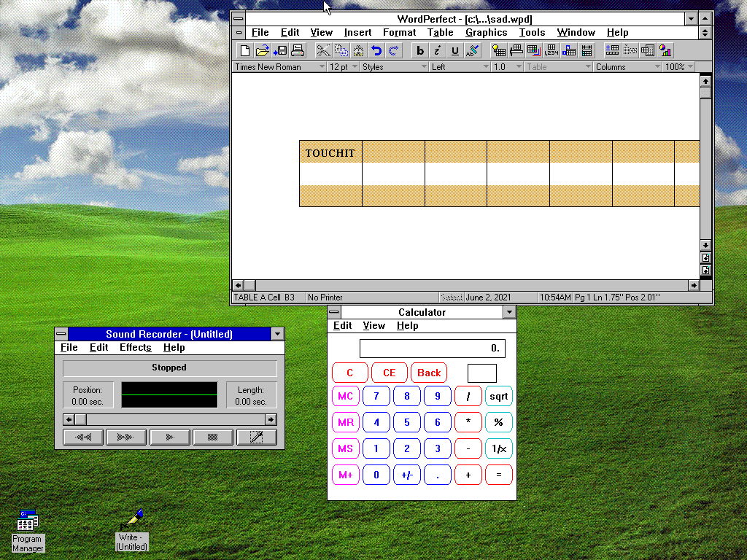Click the chart icon in WordPerfect toolbar

tap(665, 50)
